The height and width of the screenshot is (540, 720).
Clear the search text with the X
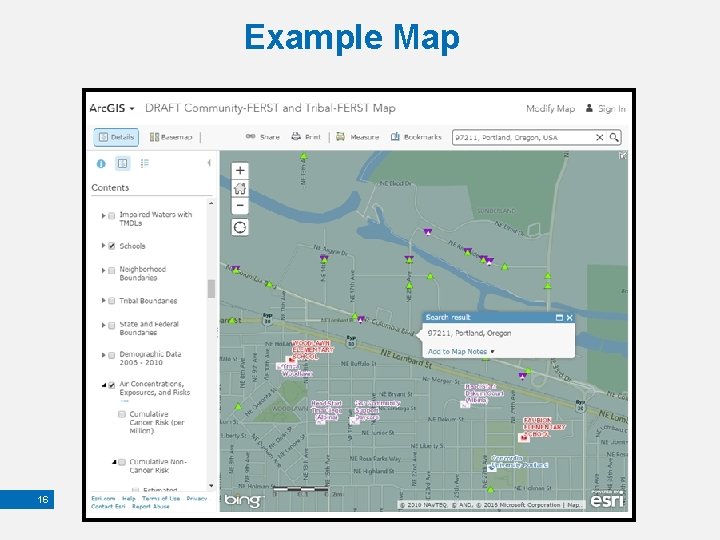point(599,137)
